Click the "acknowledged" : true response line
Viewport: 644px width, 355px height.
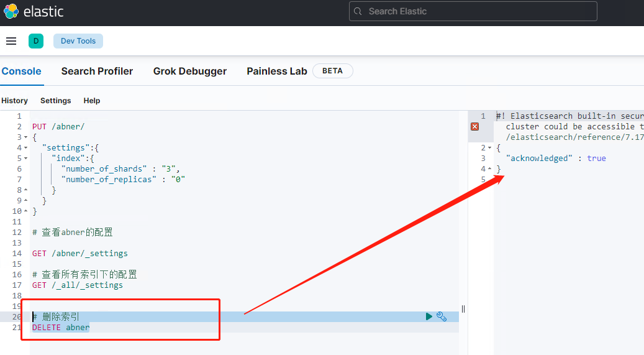[x=556, y=159]
